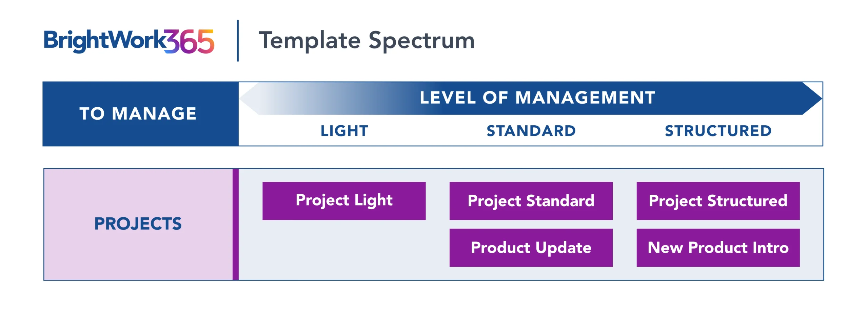Open the Project Light template
Viewport: 868px width, 324px height.
[x=344, y=201]
